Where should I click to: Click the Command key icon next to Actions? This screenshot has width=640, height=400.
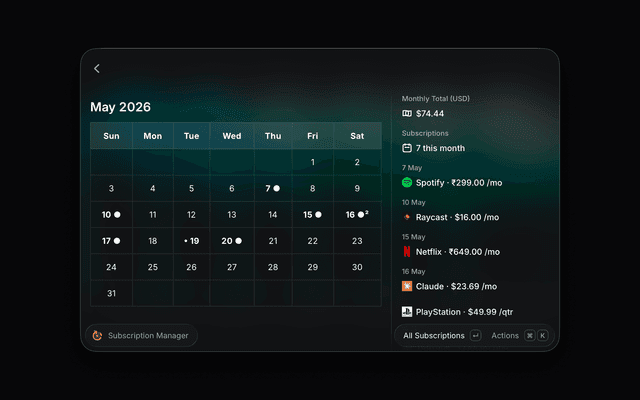529,336
